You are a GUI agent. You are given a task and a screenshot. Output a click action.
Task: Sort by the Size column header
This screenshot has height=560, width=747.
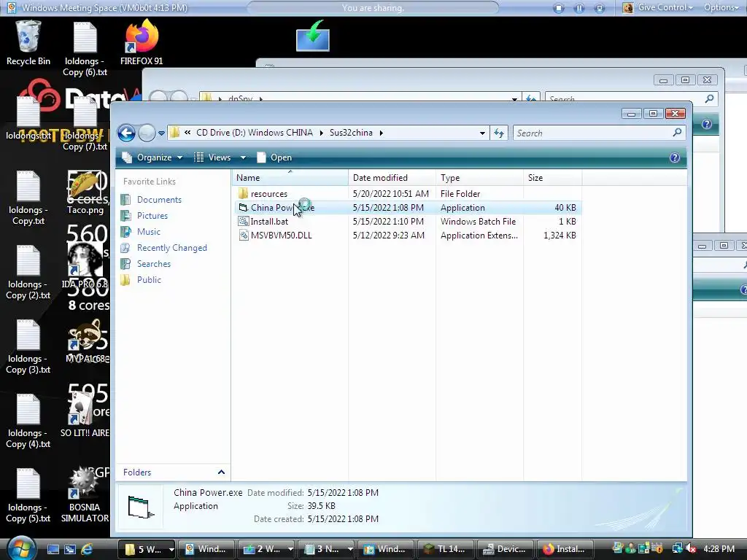(x=553, y=178)
